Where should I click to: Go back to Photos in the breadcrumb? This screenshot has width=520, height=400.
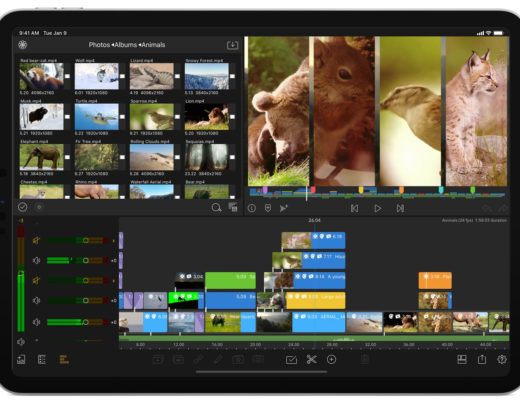click(99, 45)
